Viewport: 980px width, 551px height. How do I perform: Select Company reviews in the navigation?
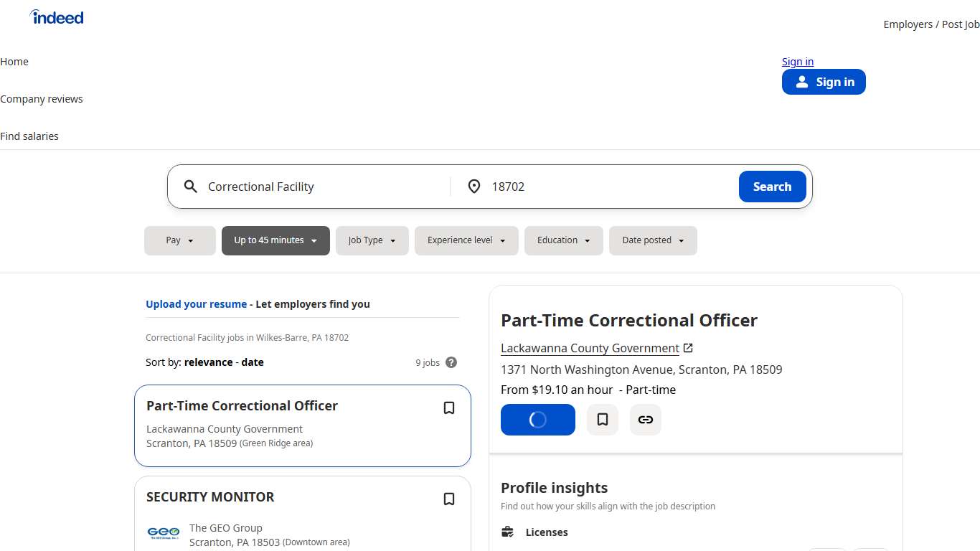(x=42, y=98)
